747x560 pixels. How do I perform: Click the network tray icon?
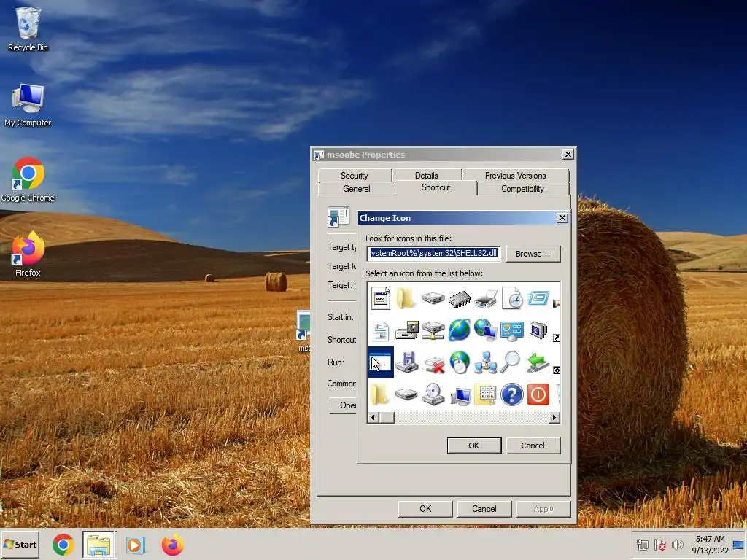[643, 545]
